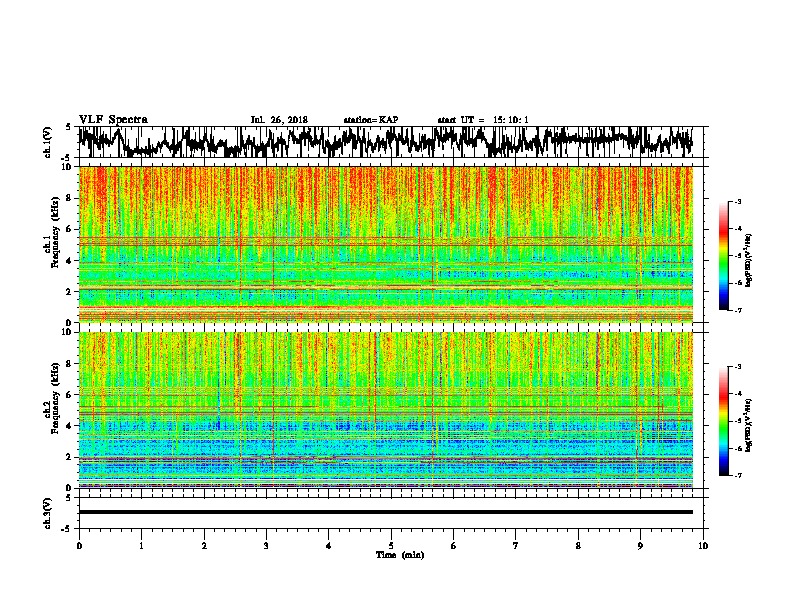Click the "VLF Spectra" title text

[113, 120]
